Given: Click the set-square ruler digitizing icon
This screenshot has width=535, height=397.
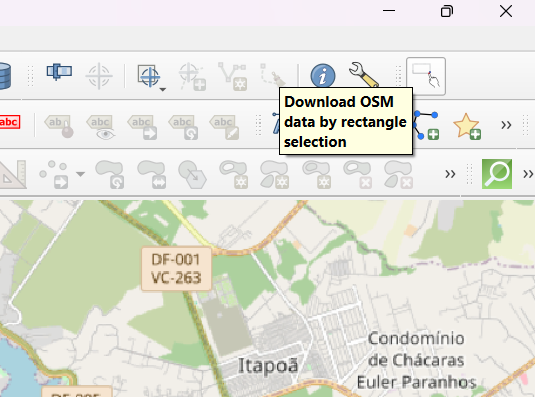Looking at the screenshot, I should [x=13, y=174].
